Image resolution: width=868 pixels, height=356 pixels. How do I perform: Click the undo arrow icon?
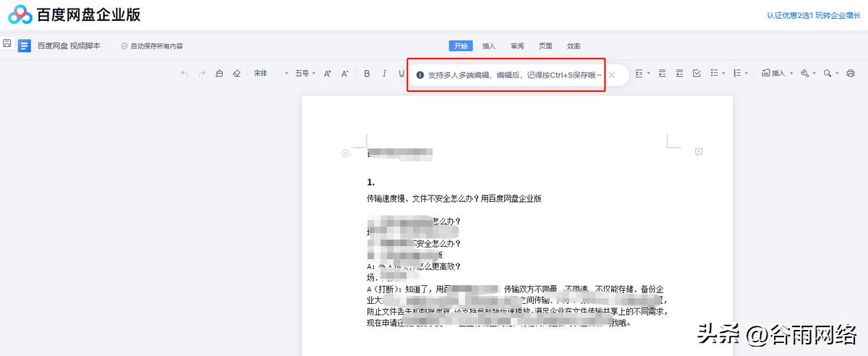pyautogui.click(x=184, y=73)
